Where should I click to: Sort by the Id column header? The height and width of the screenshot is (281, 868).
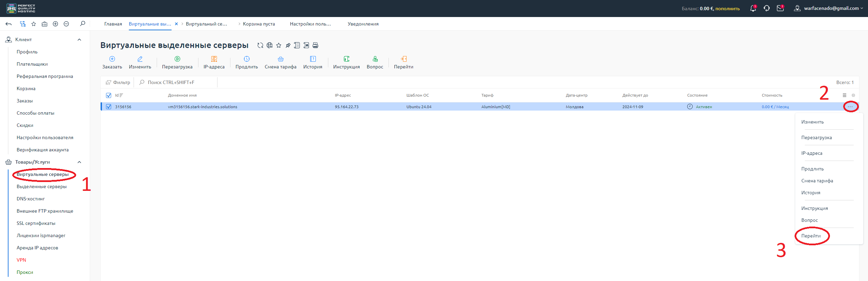(x=119, y=95)
